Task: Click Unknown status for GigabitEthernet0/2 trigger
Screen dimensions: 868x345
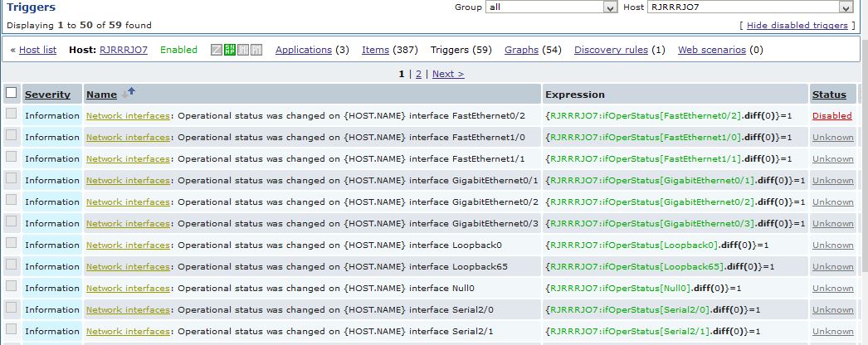Action: point(832,202)
